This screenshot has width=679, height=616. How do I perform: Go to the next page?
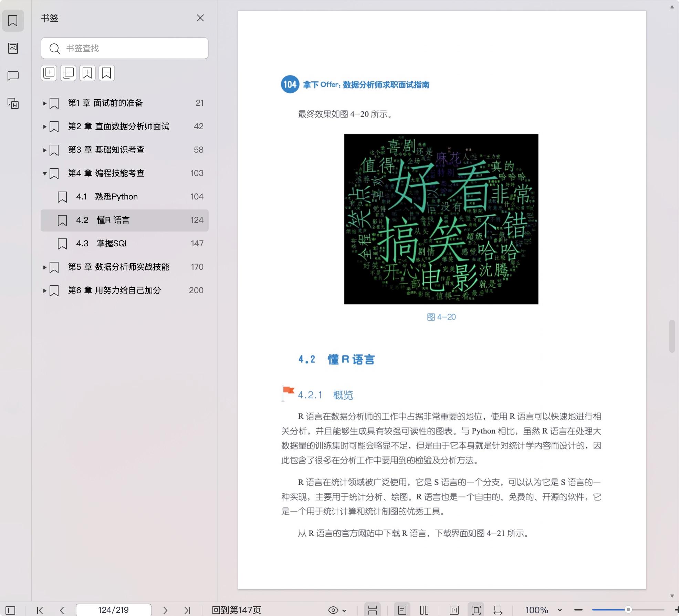pyautogui.click(x=165, y=610)
